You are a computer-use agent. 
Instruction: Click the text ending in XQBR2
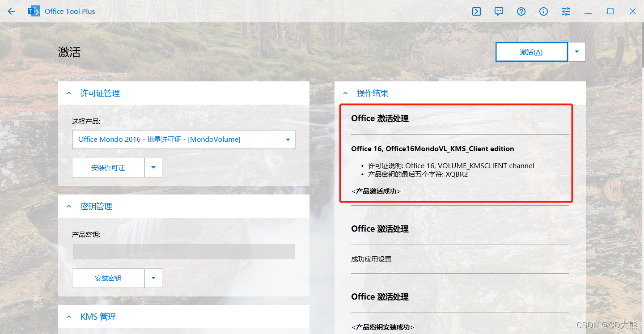[418, 174]
